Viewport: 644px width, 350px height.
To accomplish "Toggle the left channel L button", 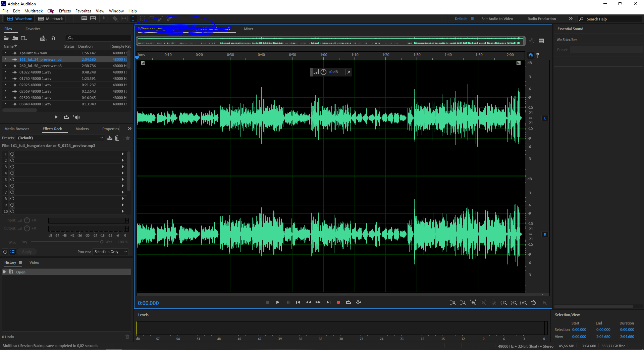I will coord(545,118).
